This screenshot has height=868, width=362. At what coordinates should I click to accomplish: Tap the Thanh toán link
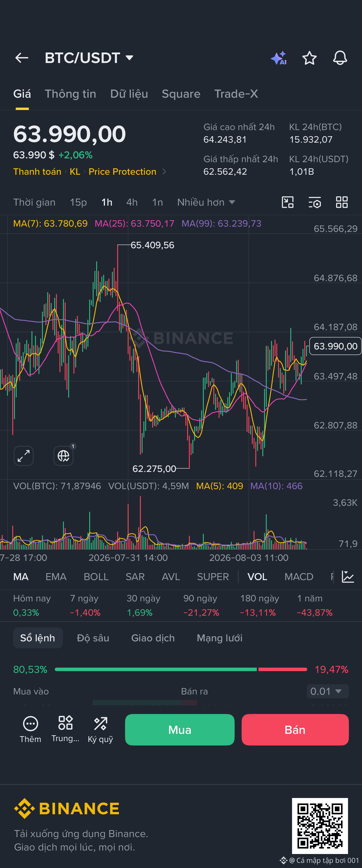point(37,171)
